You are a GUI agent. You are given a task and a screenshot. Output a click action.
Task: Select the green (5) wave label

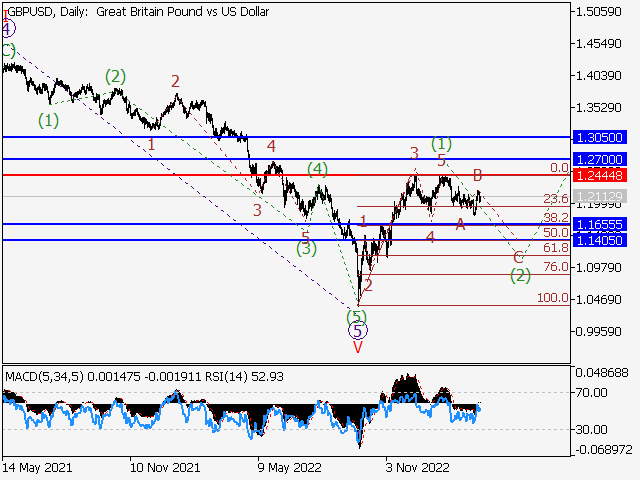(x=357, y=317)
